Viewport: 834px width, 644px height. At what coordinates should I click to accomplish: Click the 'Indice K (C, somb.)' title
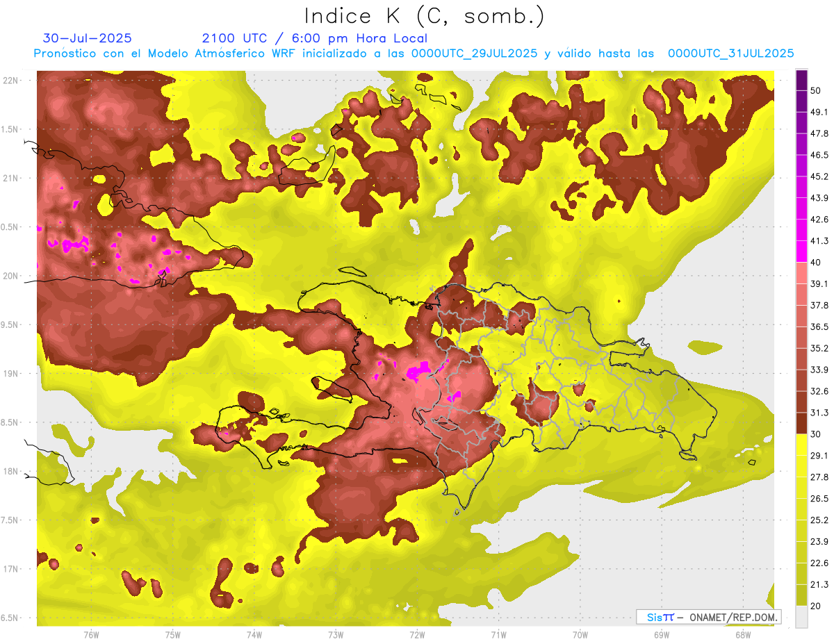click(424, 17)
